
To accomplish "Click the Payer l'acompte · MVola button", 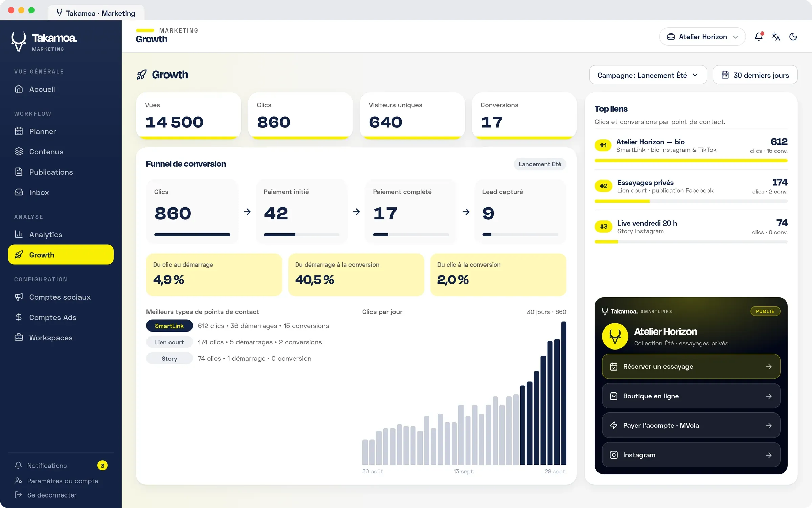I will (x=691, y=425).
